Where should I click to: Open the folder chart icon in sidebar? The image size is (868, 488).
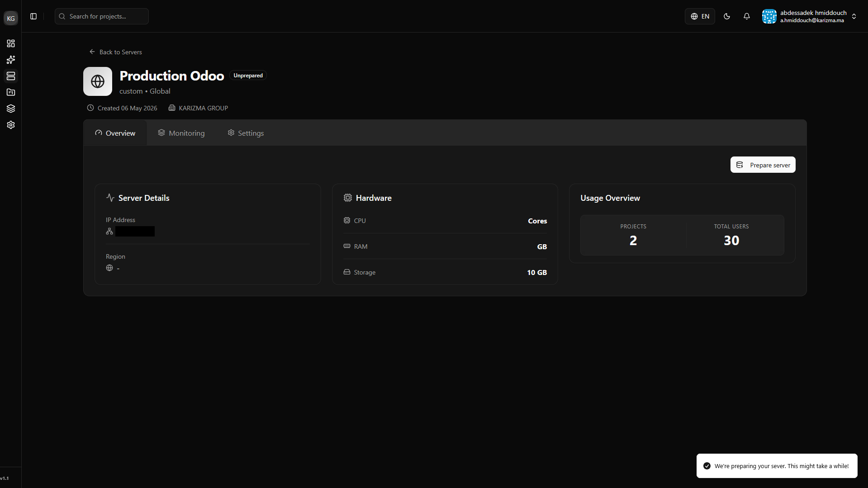coord(11,92)
